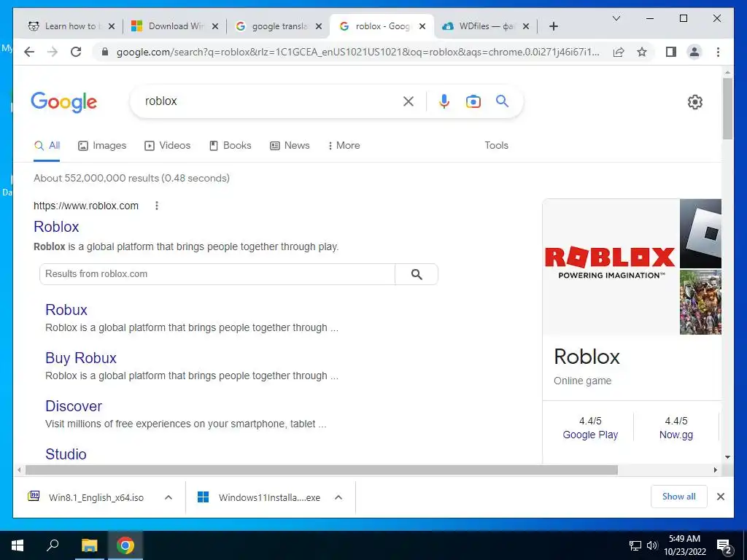Screen dimensions: 747x560
Task: Close the Learn how to tab
Action: click(x=112, y=26)
